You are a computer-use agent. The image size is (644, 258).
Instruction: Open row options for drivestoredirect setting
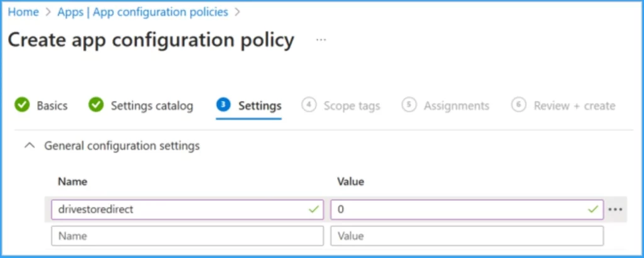[615, 210]
